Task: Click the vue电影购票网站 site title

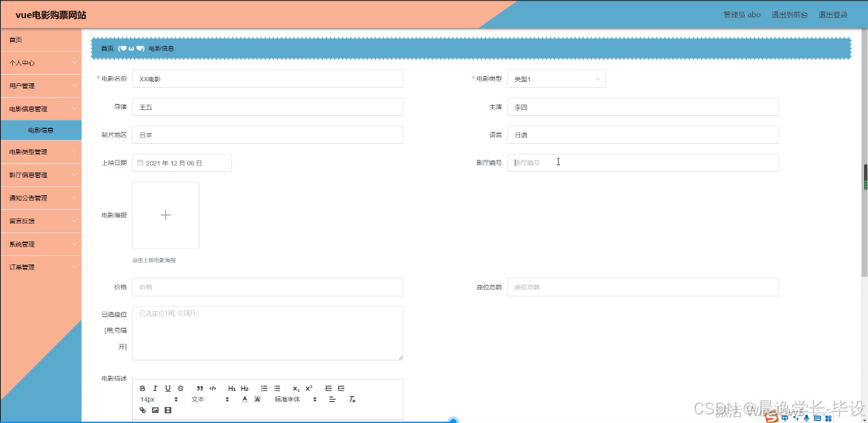Action: point(51,15)
